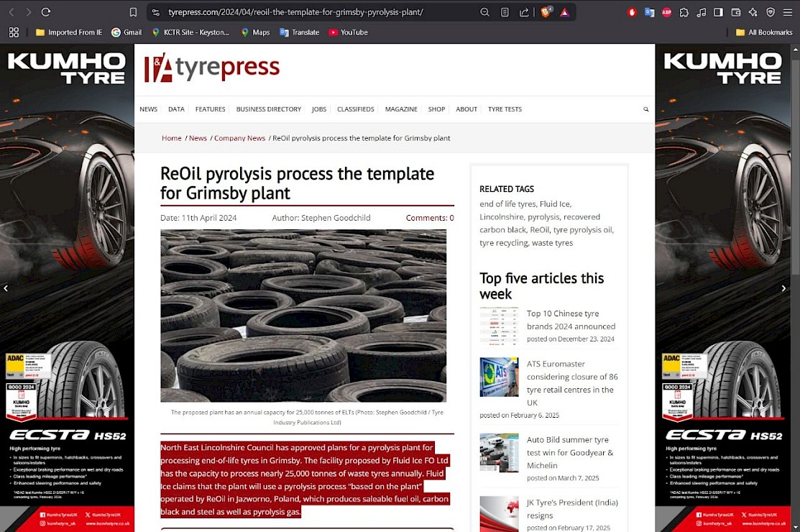Open 'Top 10 Chinese tyre brands 2024' article

click(571, 320)
